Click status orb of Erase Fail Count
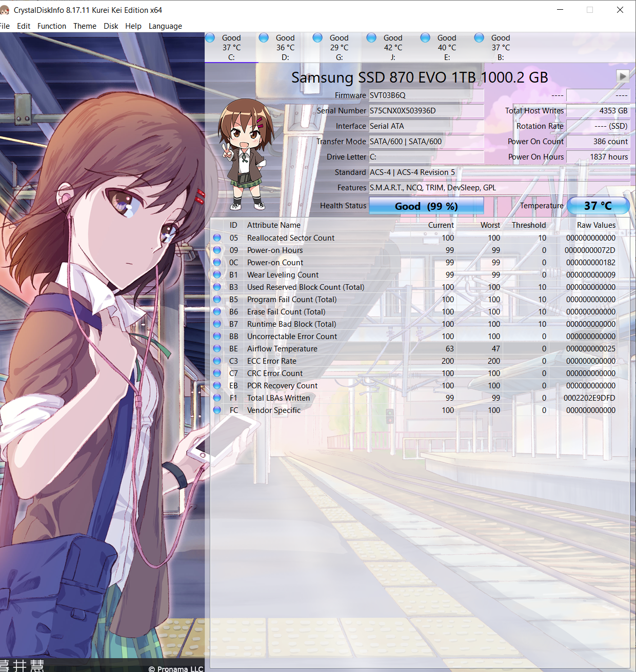Viewport: 636px width, 672px height. pos(217,311)
